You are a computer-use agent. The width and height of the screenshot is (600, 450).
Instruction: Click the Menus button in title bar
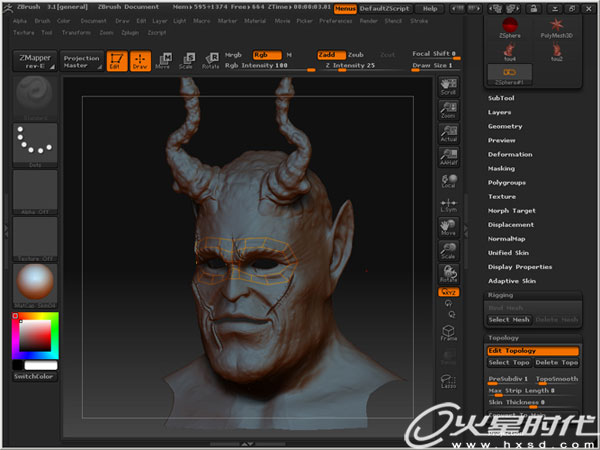click(345, 8)
